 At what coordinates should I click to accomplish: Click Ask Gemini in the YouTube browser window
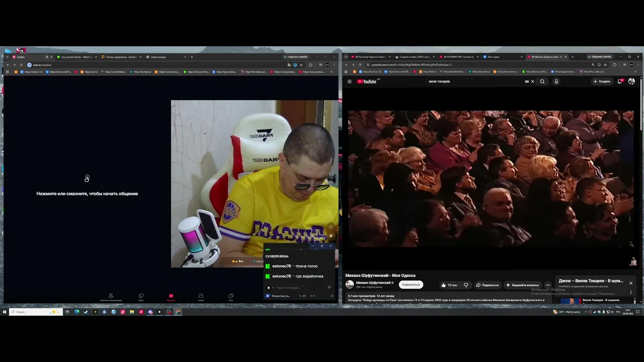[x=601, y=57]
